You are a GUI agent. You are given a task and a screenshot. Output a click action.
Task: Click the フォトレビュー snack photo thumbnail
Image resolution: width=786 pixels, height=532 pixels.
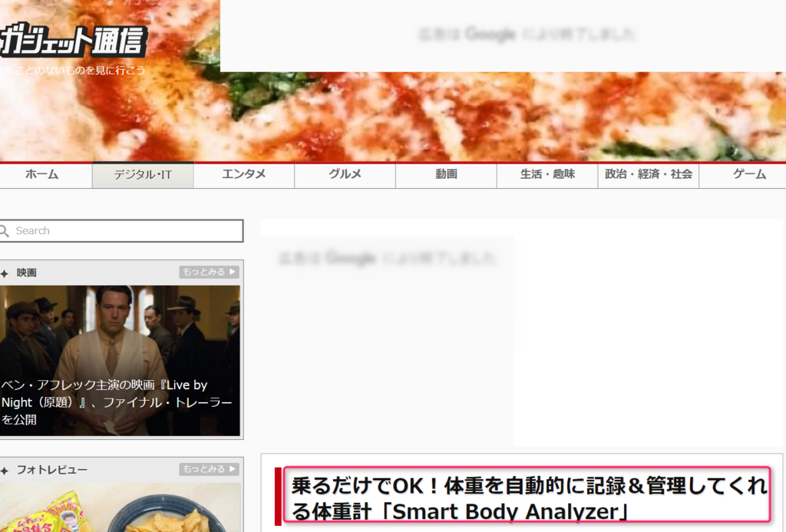(121, 507)
